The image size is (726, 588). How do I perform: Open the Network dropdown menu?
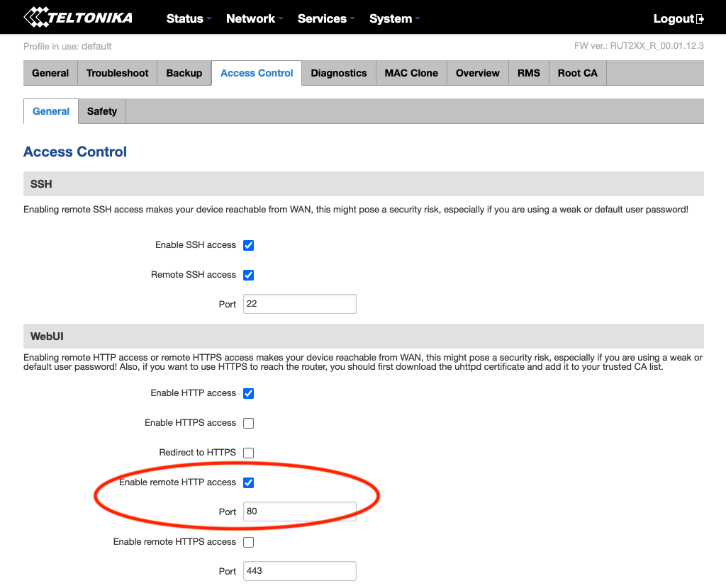[251, 18]
